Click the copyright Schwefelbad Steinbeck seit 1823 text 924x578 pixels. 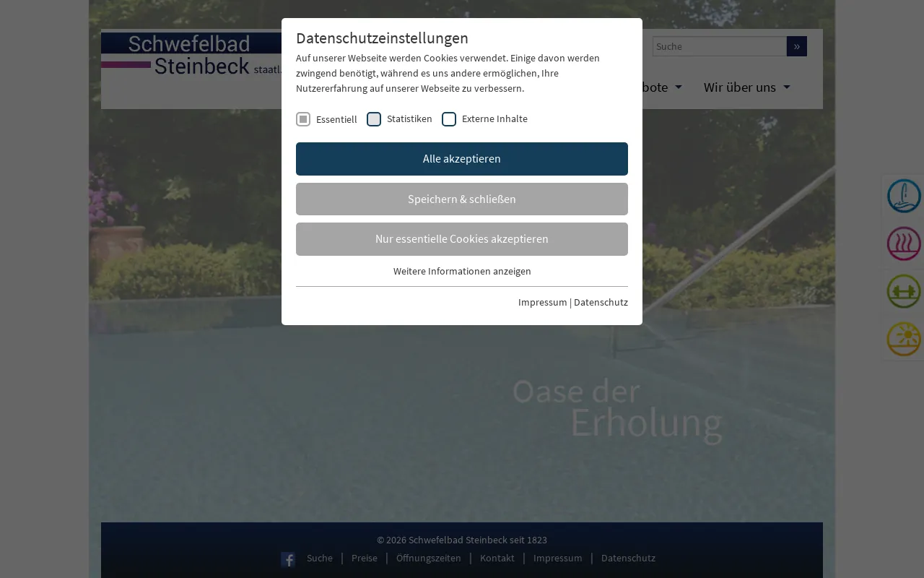point(462,540)
